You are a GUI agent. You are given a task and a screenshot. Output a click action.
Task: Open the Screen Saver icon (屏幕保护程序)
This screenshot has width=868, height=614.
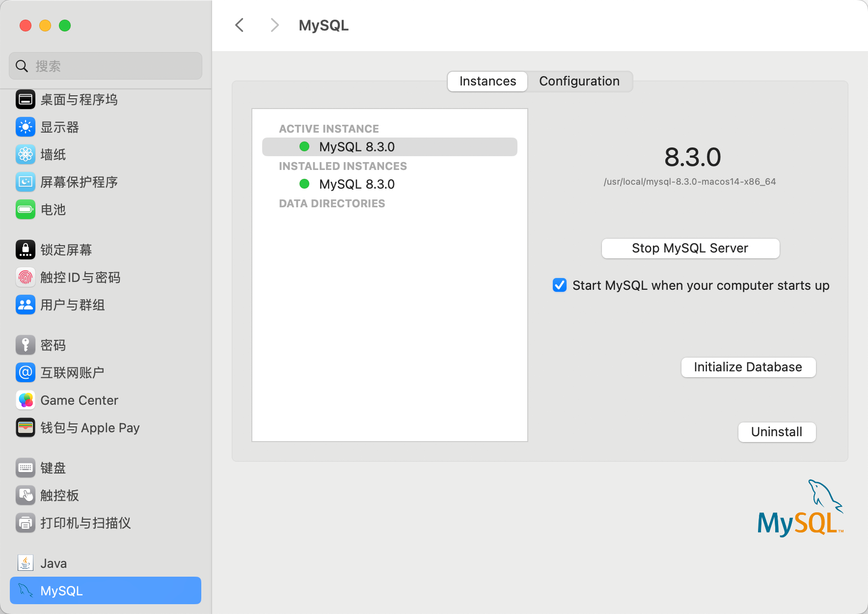[x=26, y=182]
